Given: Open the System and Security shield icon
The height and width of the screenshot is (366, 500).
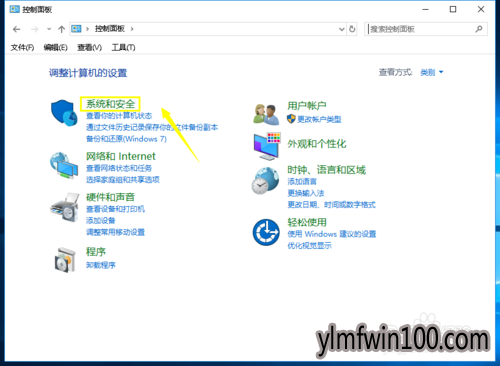Looking at the screenshot, I should (64, 113).
